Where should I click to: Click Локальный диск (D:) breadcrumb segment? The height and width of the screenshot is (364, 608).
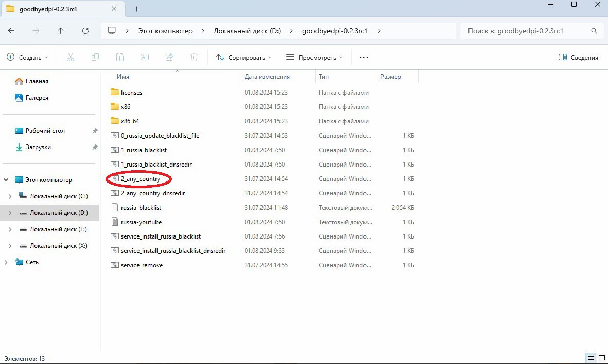[x=247, y=31]
